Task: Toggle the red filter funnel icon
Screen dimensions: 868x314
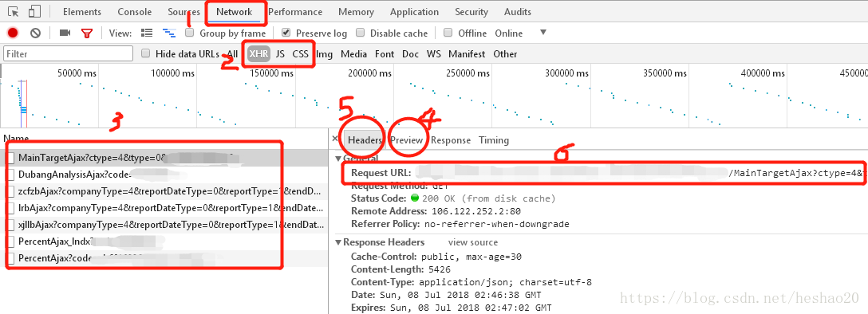Action: 86,33
